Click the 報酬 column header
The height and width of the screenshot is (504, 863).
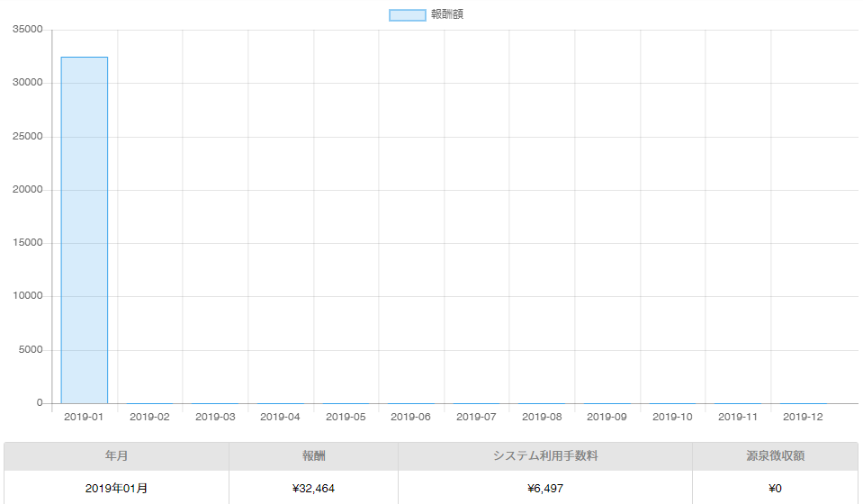click(x=313, y=456)
